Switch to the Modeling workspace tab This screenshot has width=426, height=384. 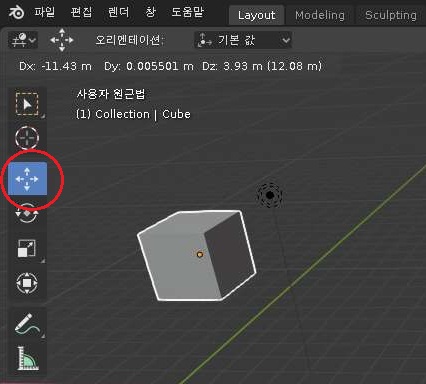(320, 15)
